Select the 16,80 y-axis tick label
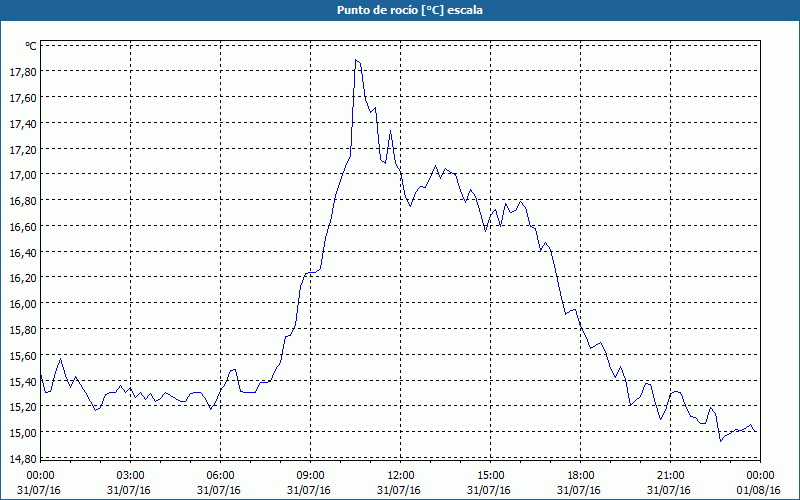Viewport: 800px width, 500px height. tap(23, 201)
